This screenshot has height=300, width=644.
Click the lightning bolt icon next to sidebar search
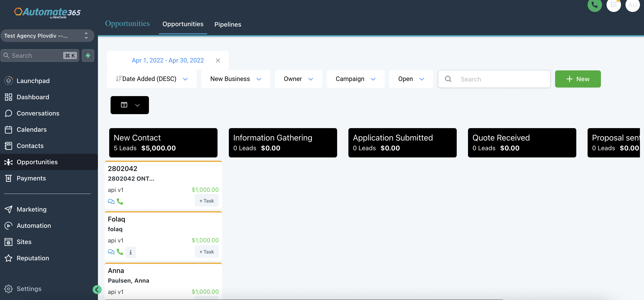point(88,55)
